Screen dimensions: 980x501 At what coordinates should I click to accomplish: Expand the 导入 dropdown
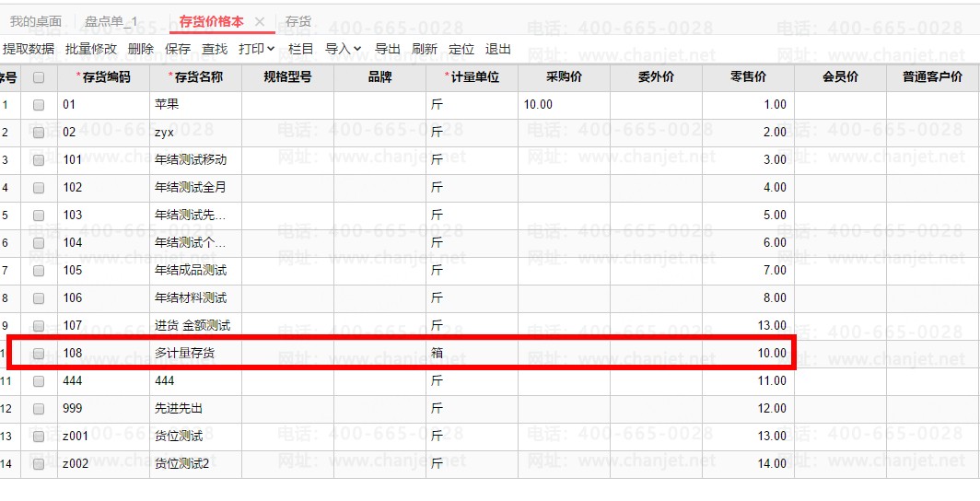coord(344,49)
